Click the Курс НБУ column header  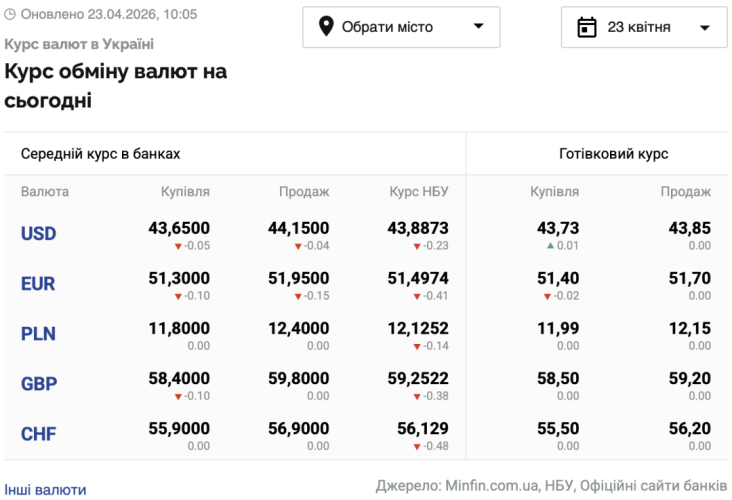pos(419,192)
